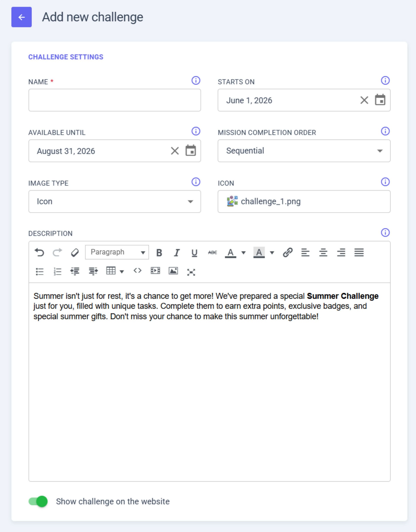Center align the description text
Image resolution: width=416 pixels, height=532 pixels.
tap(323, 252)
